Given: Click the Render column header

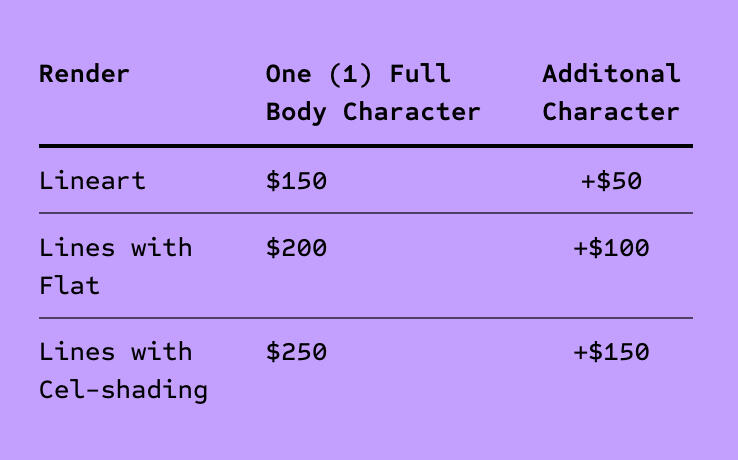Looking at the screenshot, I should (84, 74).
